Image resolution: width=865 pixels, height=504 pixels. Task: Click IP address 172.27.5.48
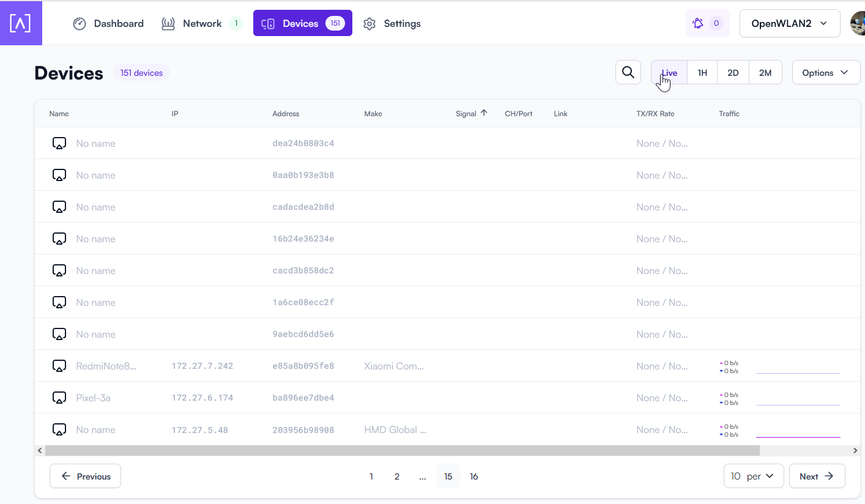[x=199, y=429]
